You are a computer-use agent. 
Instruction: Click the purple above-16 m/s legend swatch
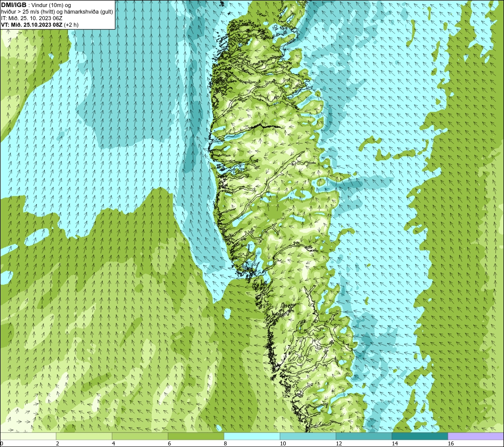tap(475, 436)
